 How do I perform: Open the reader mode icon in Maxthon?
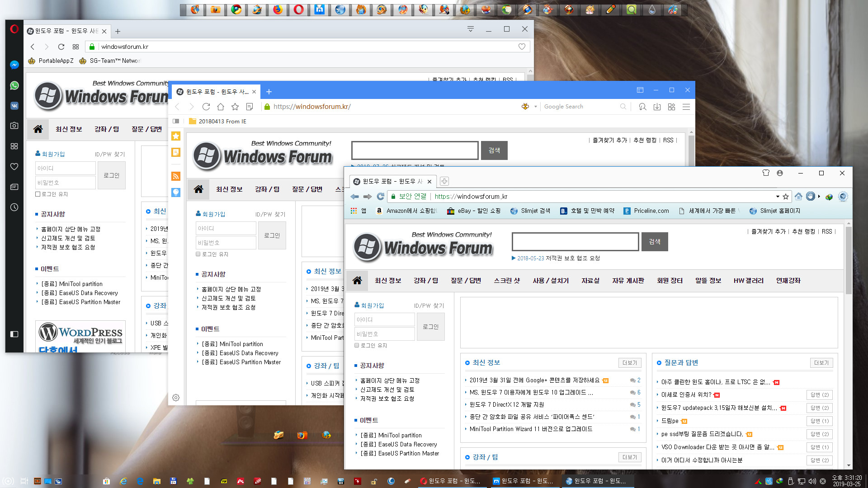250,107
